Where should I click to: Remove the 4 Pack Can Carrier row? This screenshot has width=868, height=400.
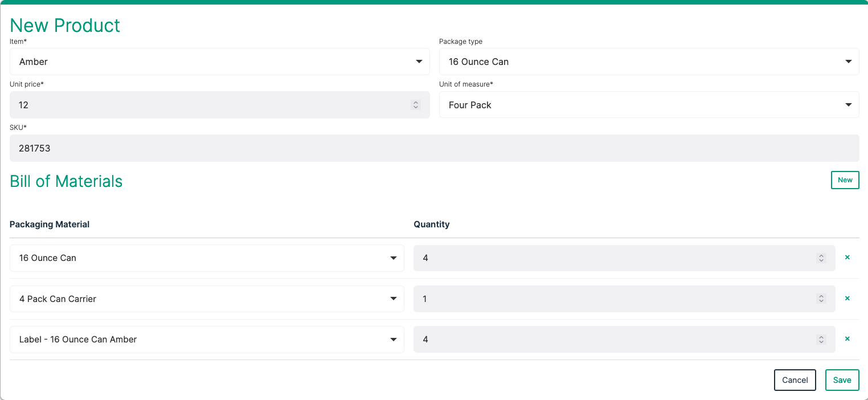click(847, 299)
